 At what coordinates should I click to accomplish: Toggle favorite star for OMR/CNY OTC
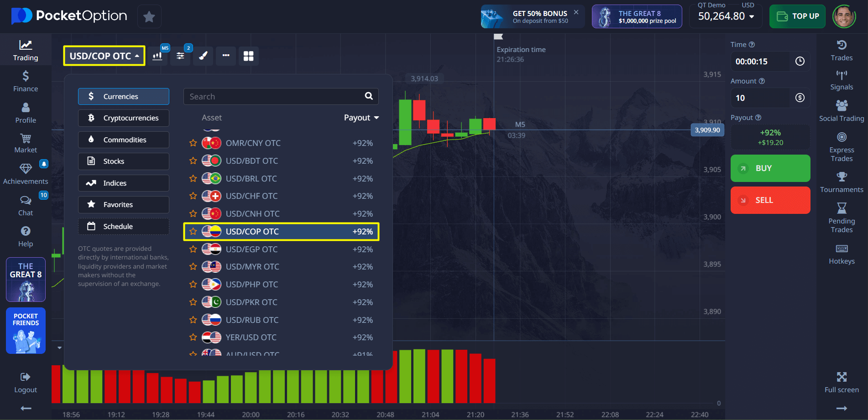click(193, 143)
